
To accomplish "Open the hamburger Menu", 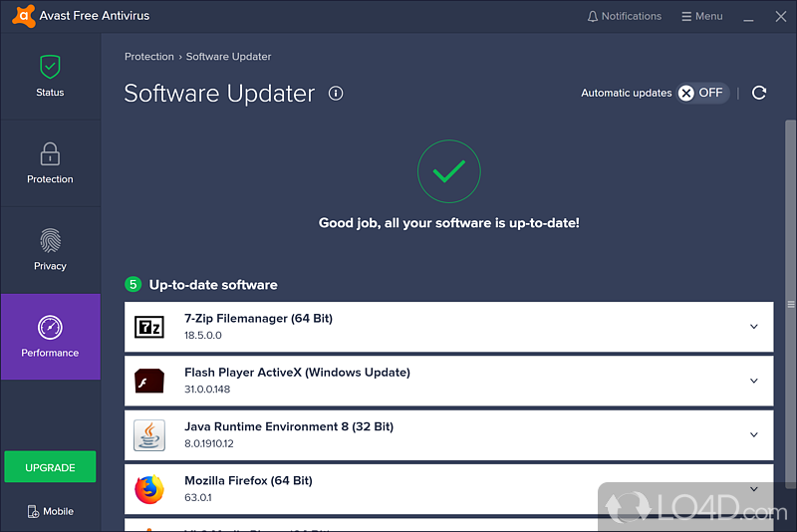I will tap(702, 16).
